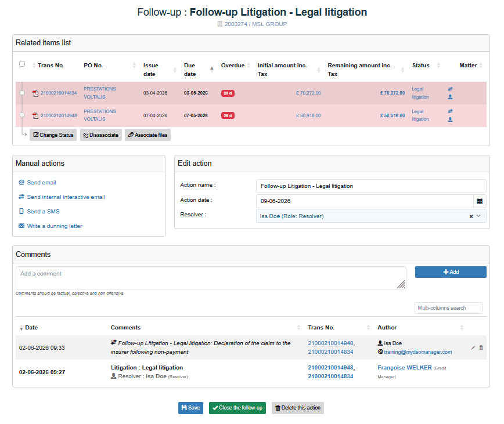Open PDF icon for invoice 21000210014948
504x424 pixels.
point(35,115)
